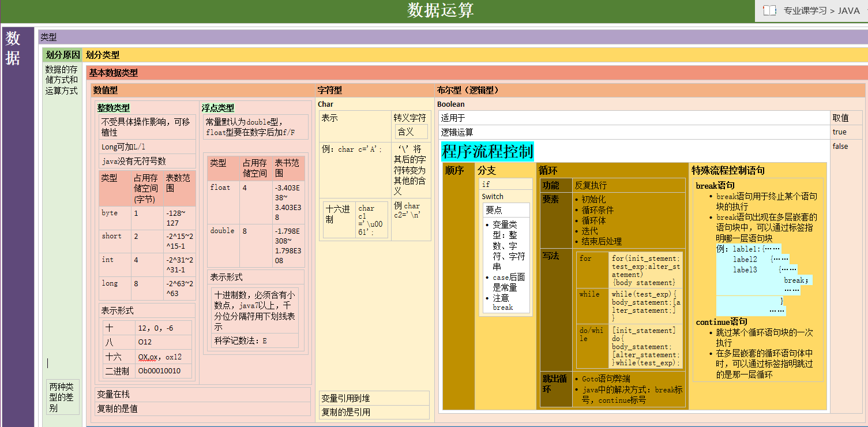This screenshot has height=427, width=868.
Task: Click the 跳出循环 row label
Action: [x=556, y=389]
